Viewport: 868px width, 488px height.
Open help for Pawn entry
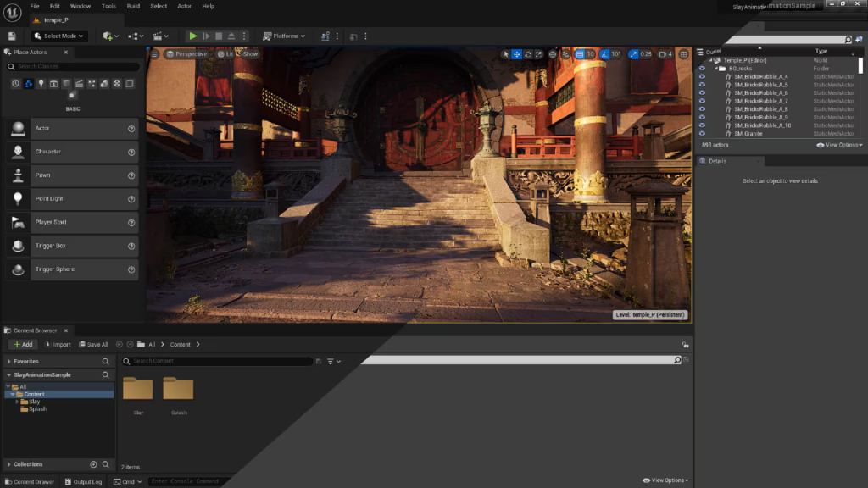click(131, 175)
